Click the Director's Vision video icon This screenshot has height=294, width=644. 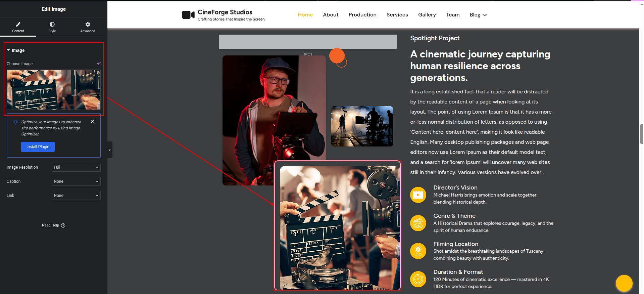click(x=418, y=195)
